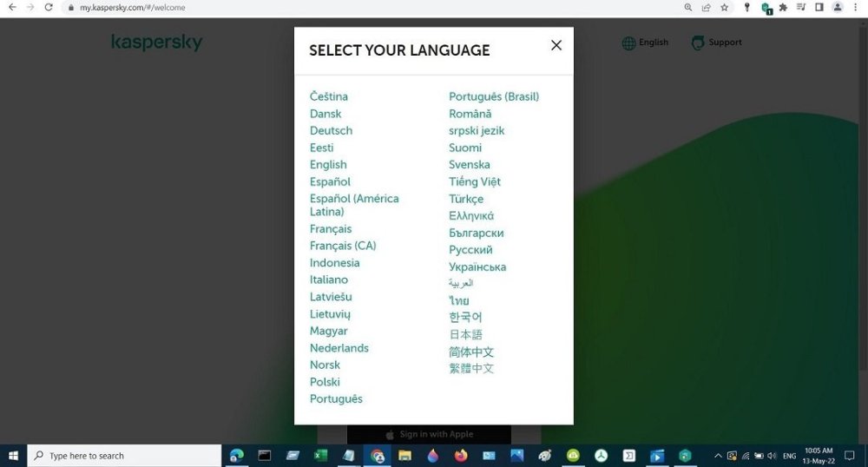Open Firefox from the taskbar
This screenshot has width=868, height=467.
(x=461, y=456)
